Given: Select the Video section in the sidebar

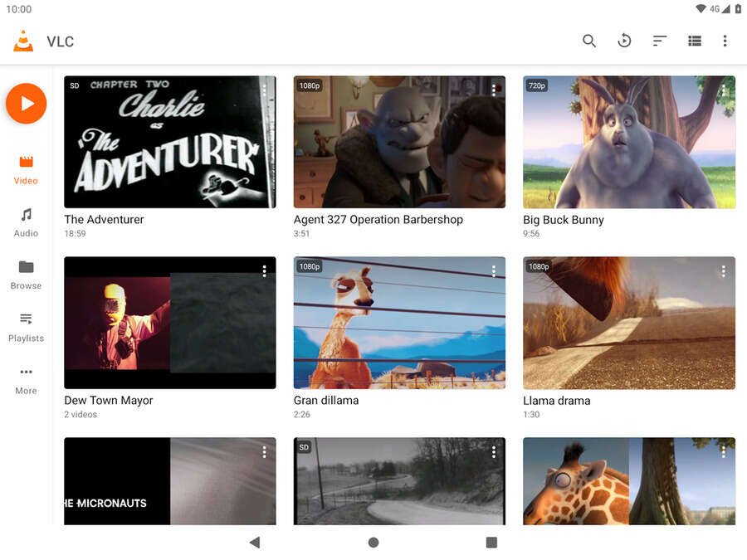Looking at the screenshot, I should tap(25, 168).
